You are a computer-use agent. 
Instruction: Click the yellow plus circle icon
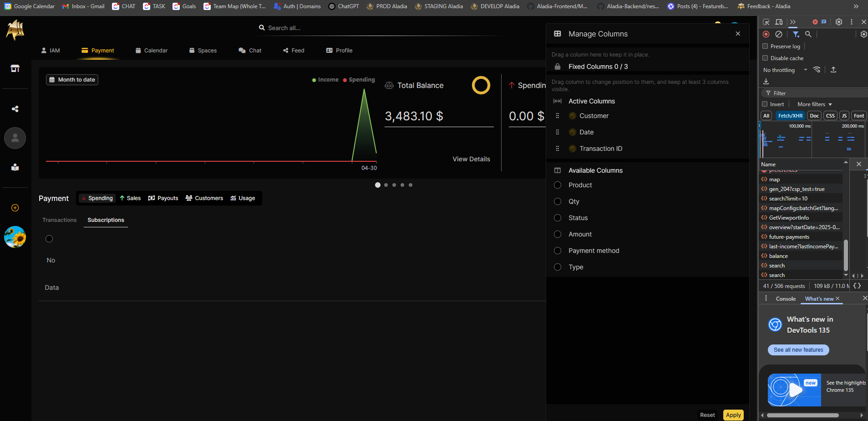15,208
